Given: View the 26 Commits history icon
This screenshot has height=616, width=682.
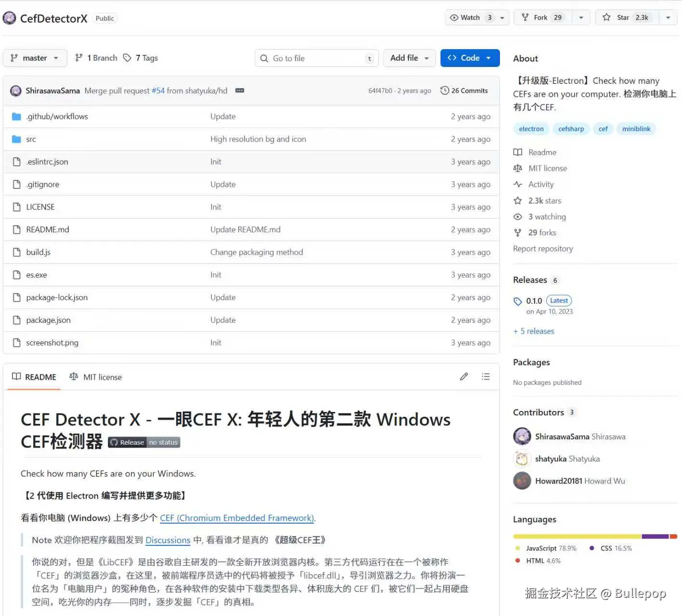Looking at the screenshot, I should pos(444,90).
